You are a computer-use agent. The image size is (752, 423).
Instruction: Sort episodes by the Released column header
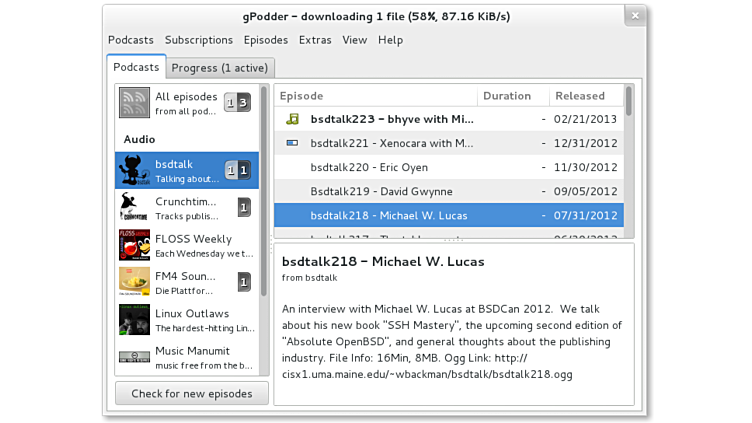tap(581, 96)
